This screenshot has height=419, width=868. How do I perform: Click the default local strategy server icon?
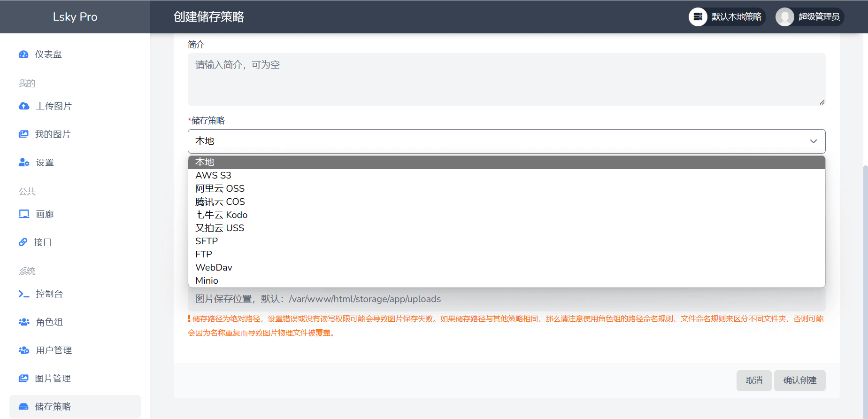(698, 17)
